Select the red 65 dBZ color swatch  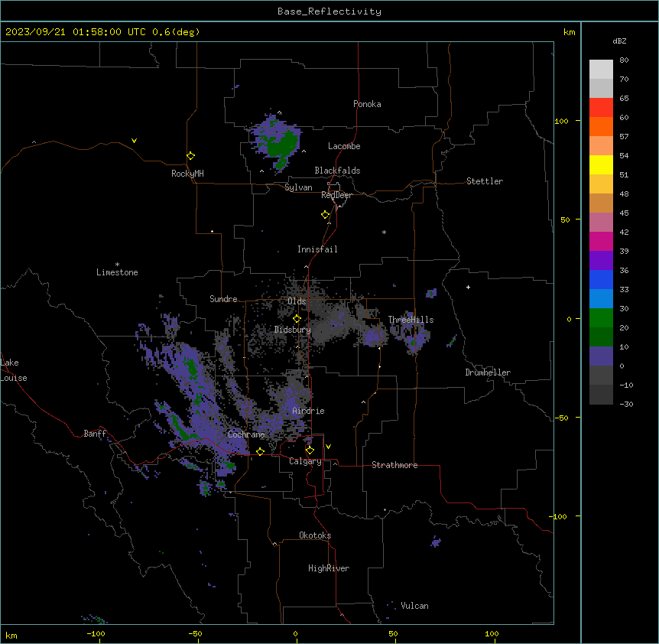coord(601,108)
